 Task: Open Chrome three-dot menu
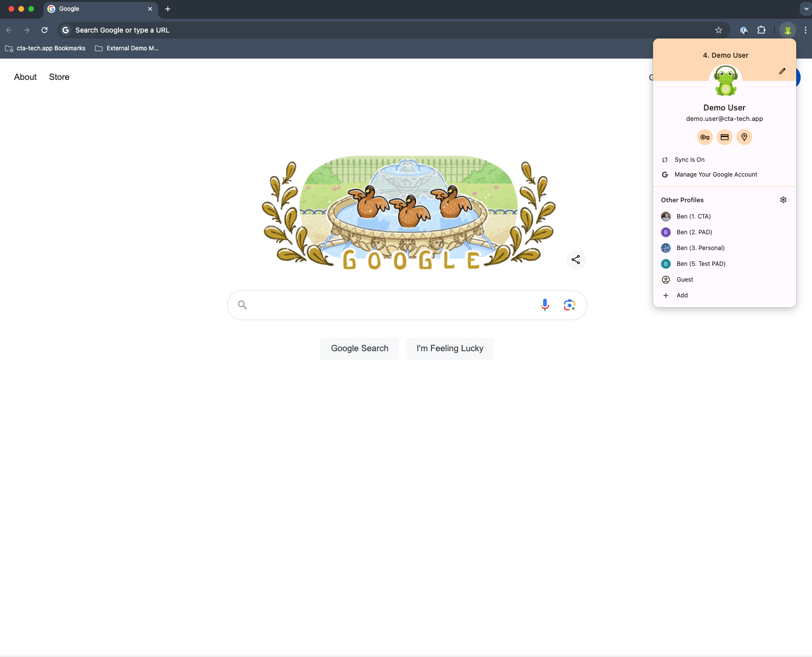tap(806, 30)
